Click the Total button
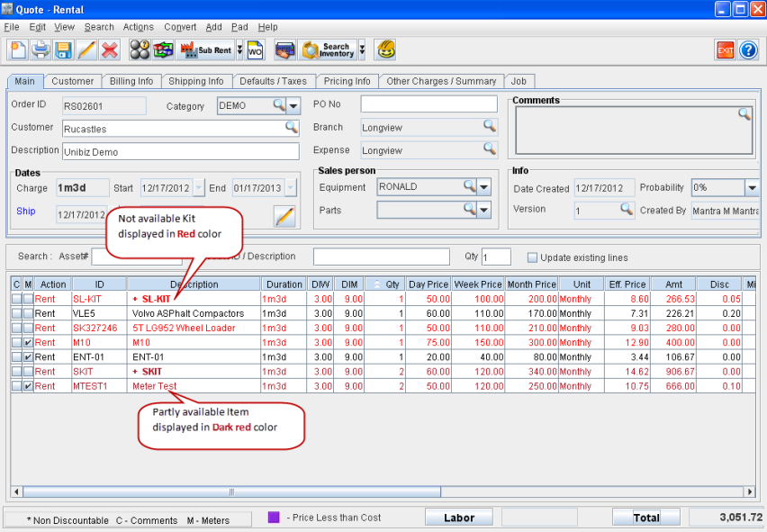767x532 pixels. pyautogui.click(x=646, y=518)
